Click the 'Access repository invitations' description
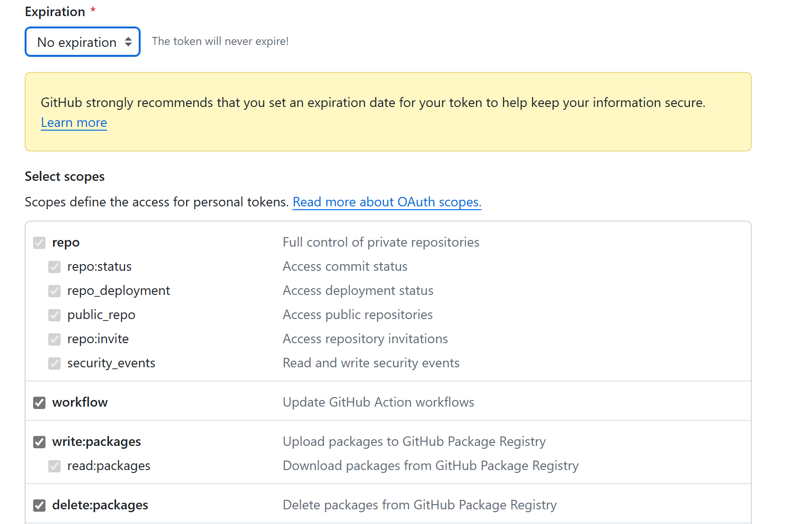This screenshot has height=524, width=812. pos(365,338)
